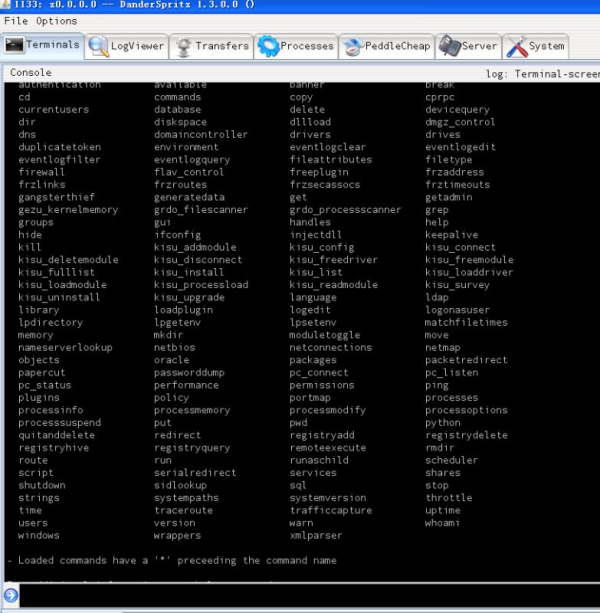Click the LogViewer magnifier icon
600x613 pixels.
pyautogui.click(x=98, y=46)
